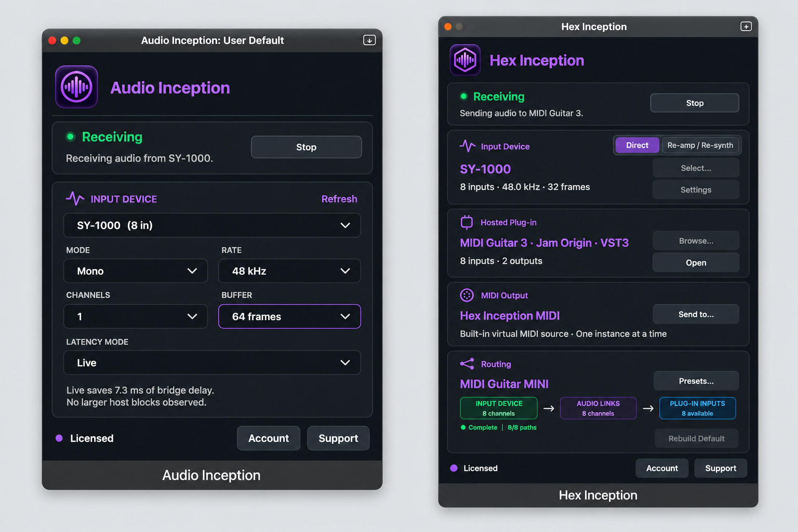Click the MIDI Output connector icon
The width and height of the screenshot is (798, 532).
[x=467, y=295]
